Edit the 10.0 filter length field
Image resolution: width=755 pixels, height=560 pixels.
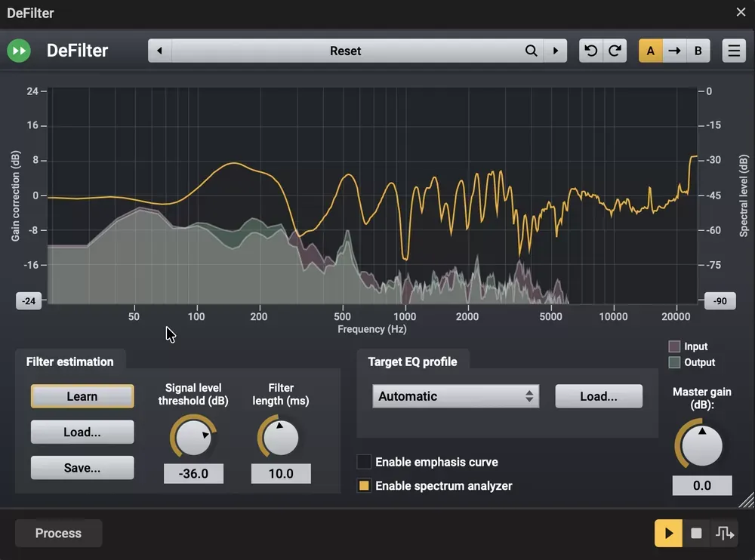281,473
